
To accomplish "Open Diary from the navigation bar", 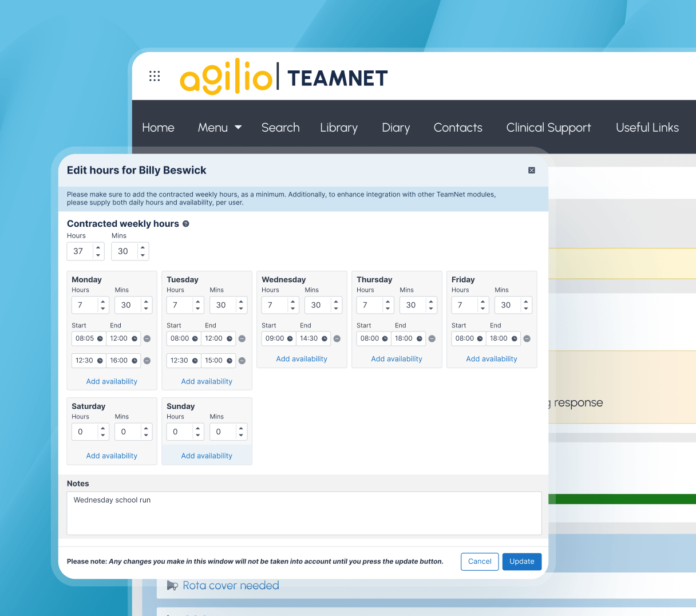I will tap(396, 128).
